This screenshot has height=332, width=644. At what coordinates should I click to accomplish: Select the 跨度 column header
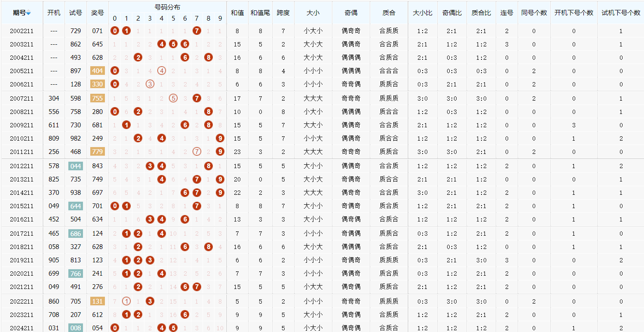pyautogui.click(x=283, y=12)
